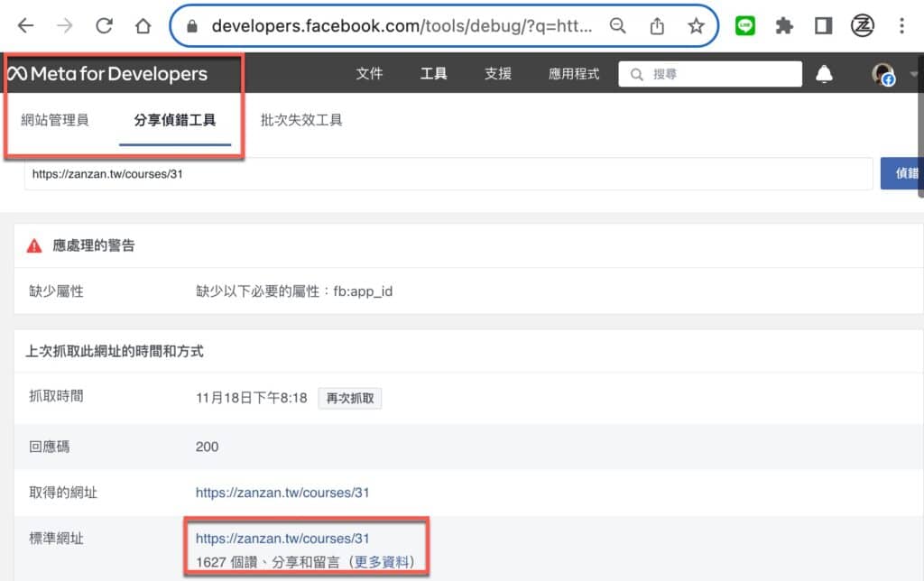Viewport: 924px width, 581px height.
Task: Select the 1627 個讚、分享和留言 text
Action: pyautogui.click(x=267, y=562)
